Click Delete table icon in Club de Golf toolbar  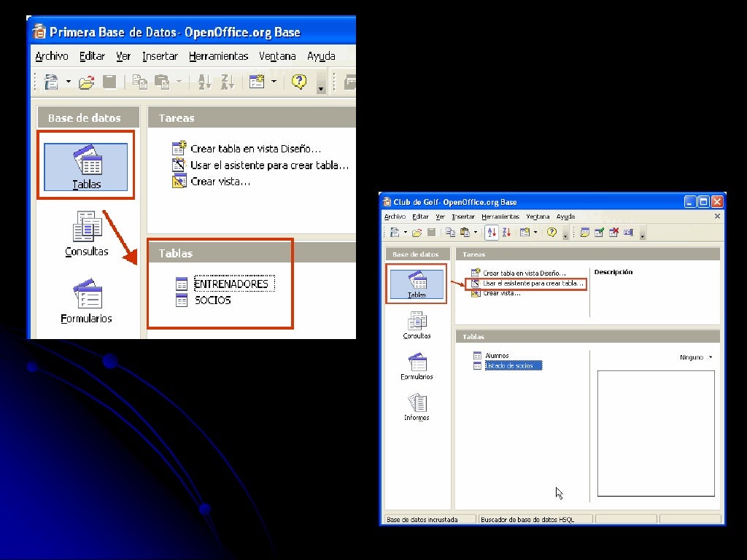click(614, 233)
